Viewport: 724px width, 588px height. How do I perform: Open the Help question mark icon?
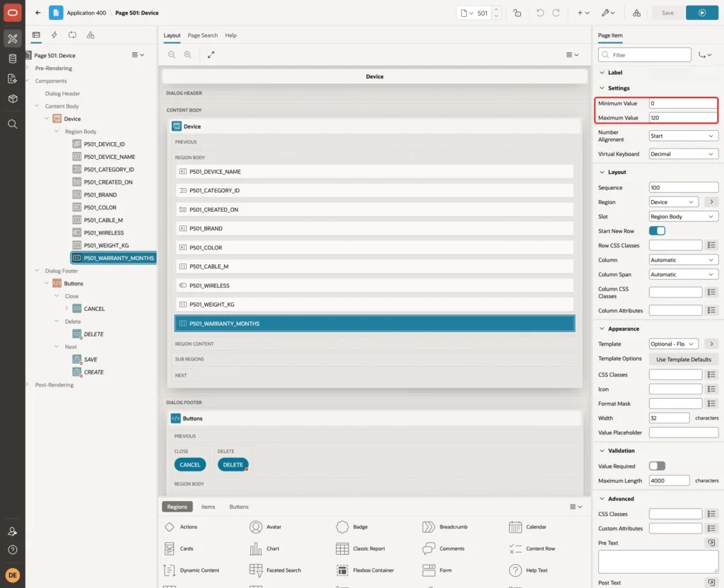point(13,550)
